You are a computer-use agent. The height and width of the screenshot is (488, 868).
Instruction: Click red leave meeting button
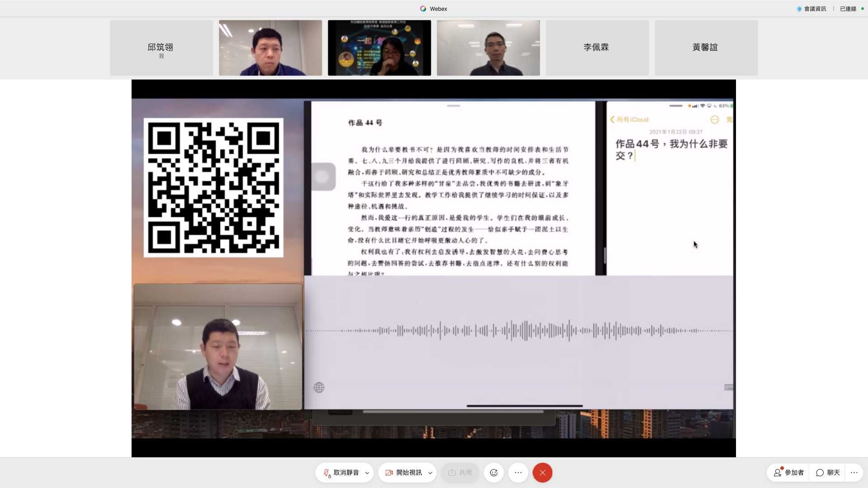click(542, 473)
